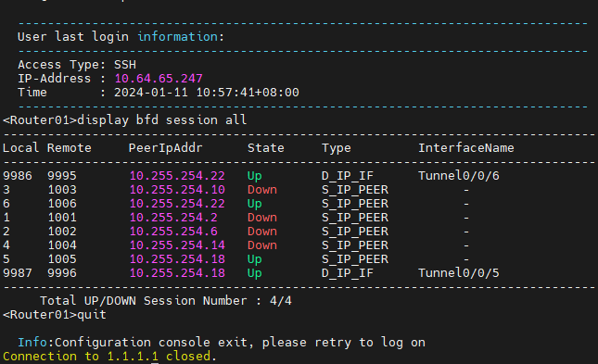Select the State column header
Image resolution: width=598 pixels, height=364 pixels.
point(266,148)
